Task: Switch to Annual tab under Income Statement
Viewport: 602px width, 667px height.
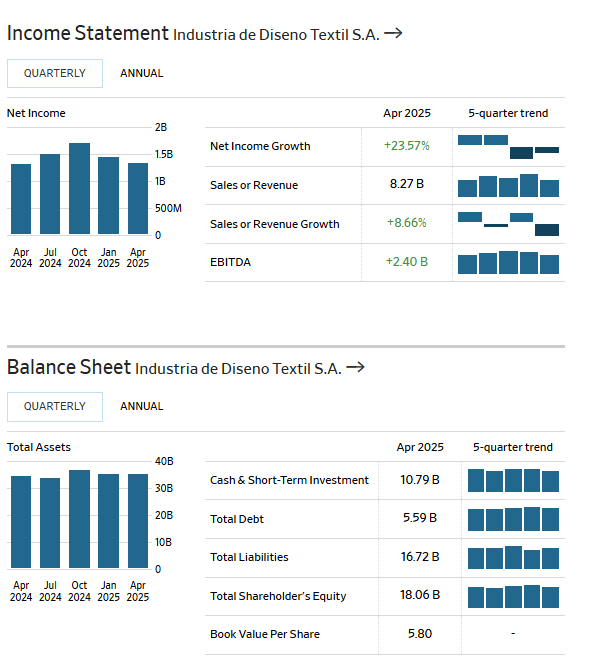Action: [142, 73]
